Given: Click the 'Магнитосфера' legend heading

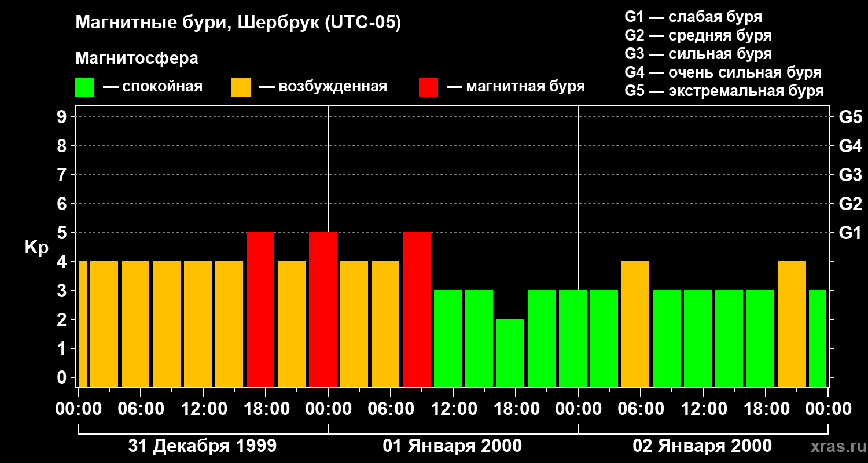Looking at the screenshot, I should [x=137, y=58].
